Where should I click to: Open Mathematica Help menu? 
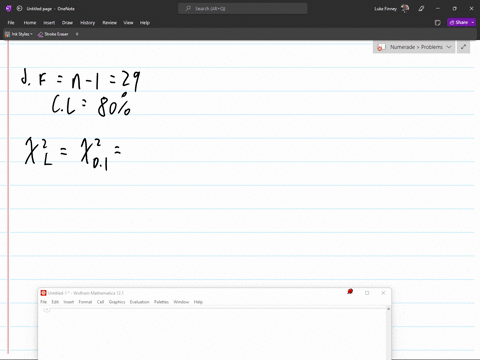pyautogui.click(x=198, y=302)
